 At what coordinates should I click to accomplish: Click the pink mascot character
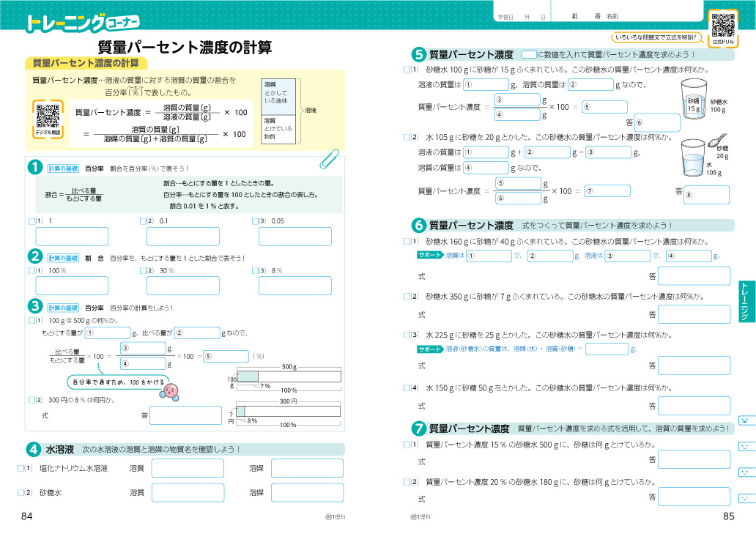pos(171,389)
